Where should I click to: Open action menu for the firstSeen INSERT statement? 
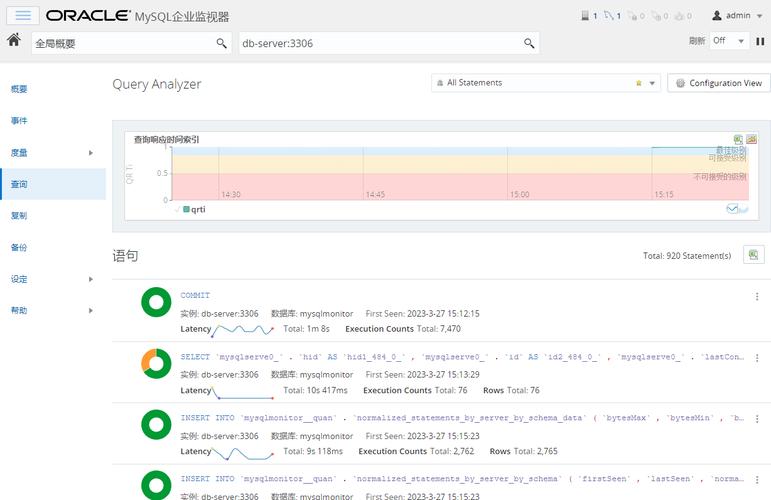757,479
